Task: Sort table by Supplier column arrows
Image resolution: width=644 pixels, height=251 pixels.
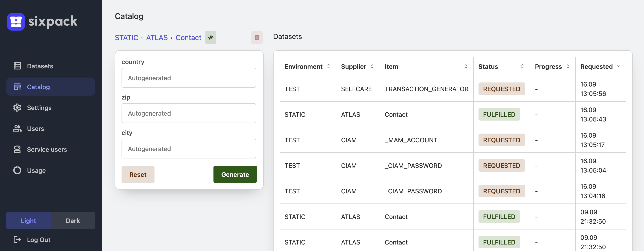Action: click(x=372, y=66)
